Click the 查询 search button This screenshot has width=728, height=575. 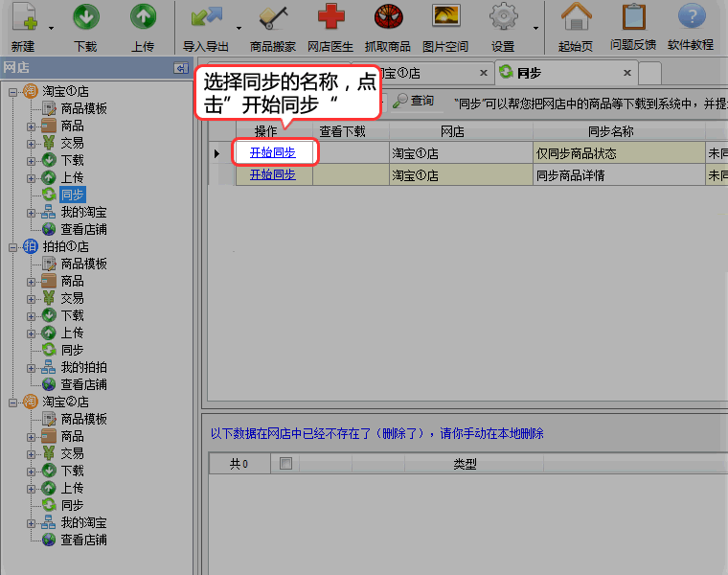click(x=414, y=101)
